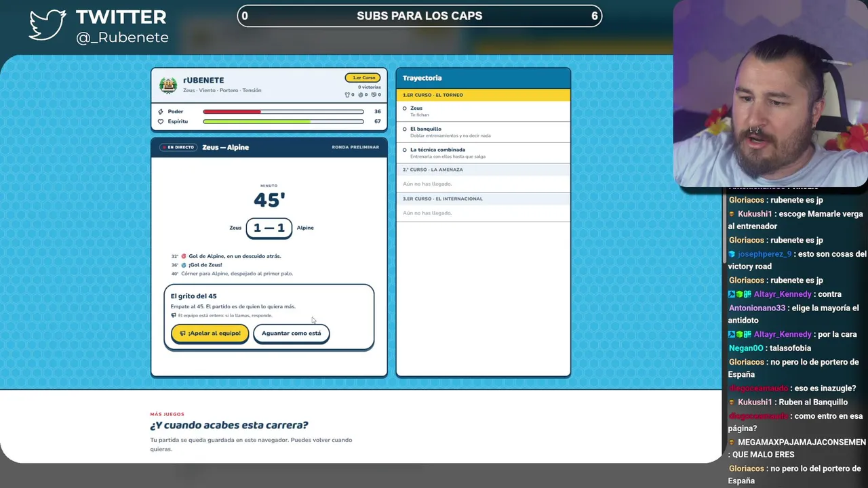Open the El banquillo trajectory entry

pos(483,132)
